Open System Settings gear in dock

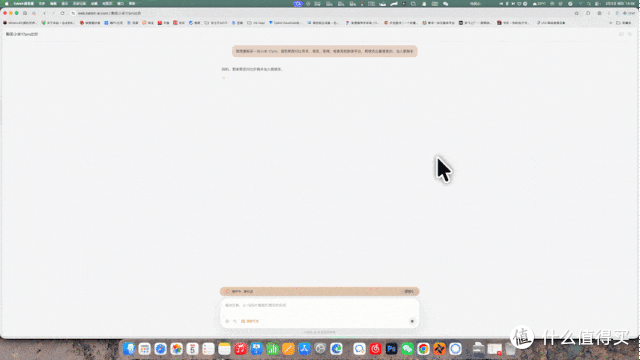click(x=320, y=349)
